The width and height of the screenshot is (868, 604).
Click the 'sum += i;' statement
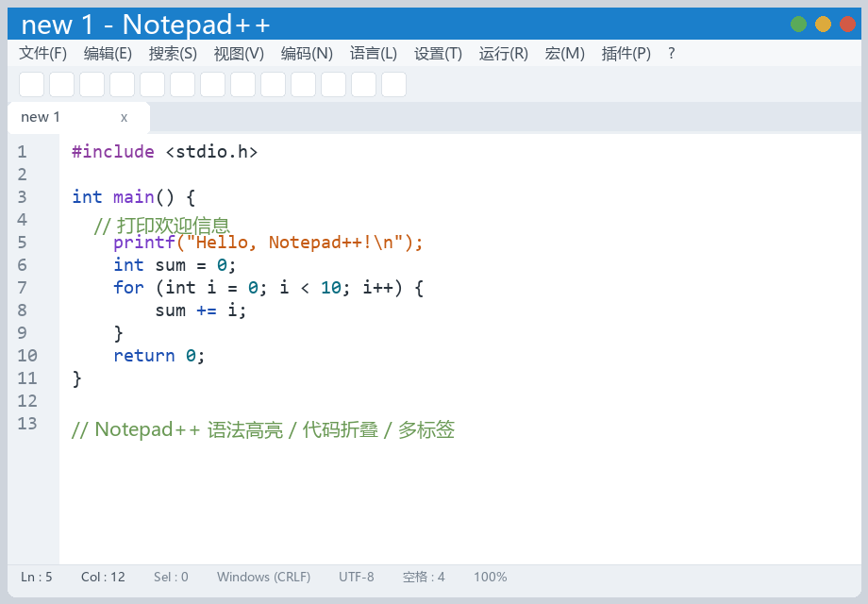200,310
